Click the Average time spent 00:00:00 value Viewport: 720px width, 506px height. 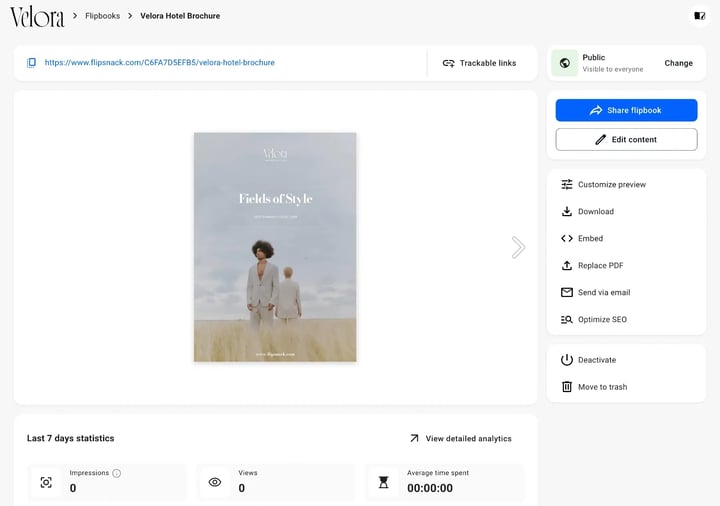(430, 488)
